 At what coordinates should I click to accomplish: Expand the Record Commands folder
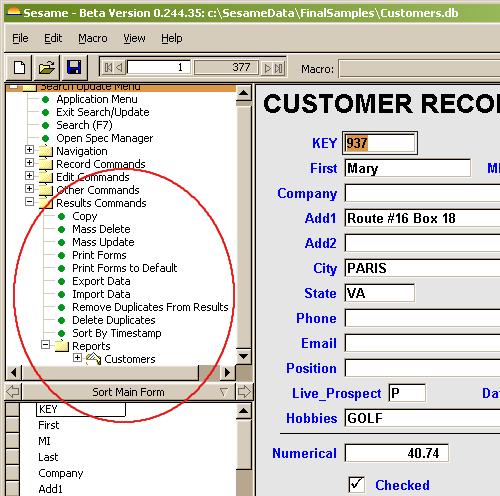tap(29, 162)
